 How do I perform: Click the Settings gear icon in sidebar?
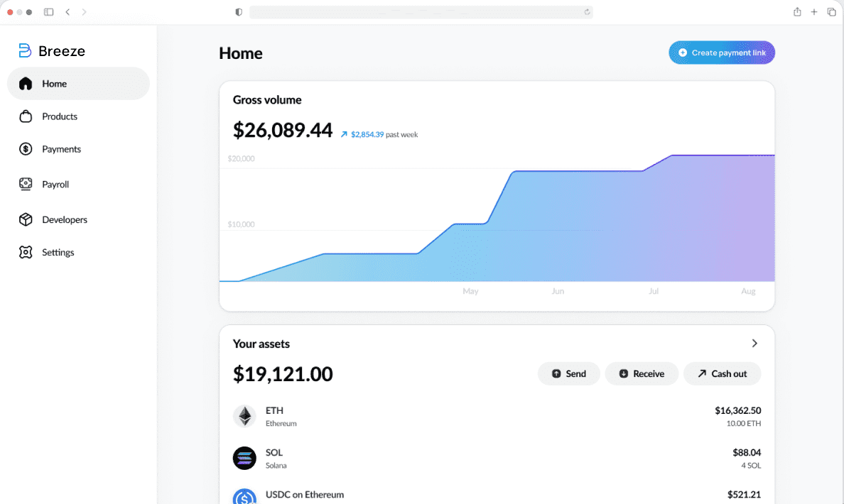26,252
